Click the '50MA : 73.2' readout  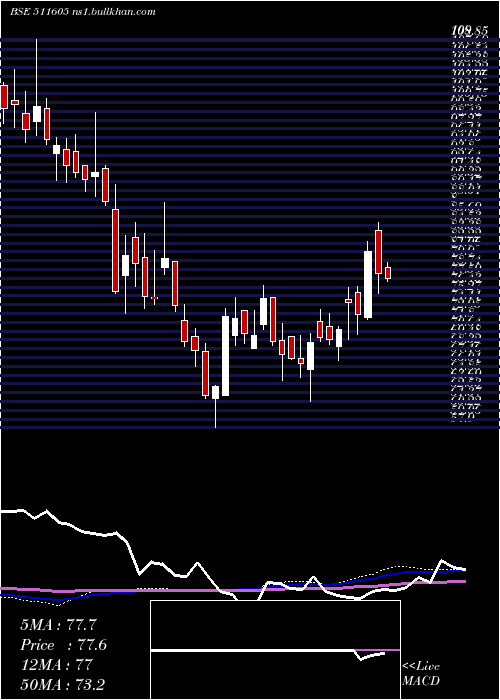[x=63, y=685]
